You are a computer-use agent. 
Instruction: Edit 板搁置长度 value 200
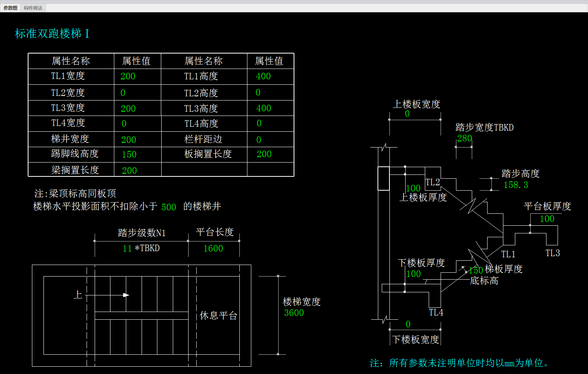[x=264, y=154]
